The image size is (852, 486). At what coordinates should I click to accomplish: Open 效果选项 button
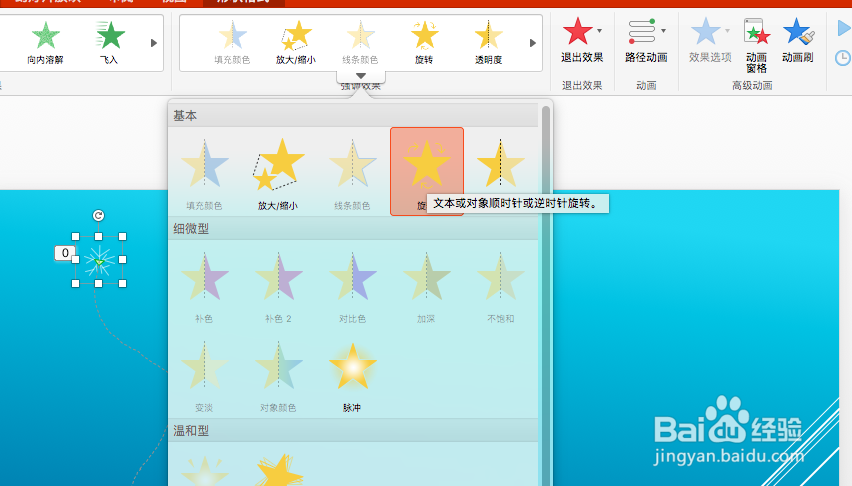point(705,32)
